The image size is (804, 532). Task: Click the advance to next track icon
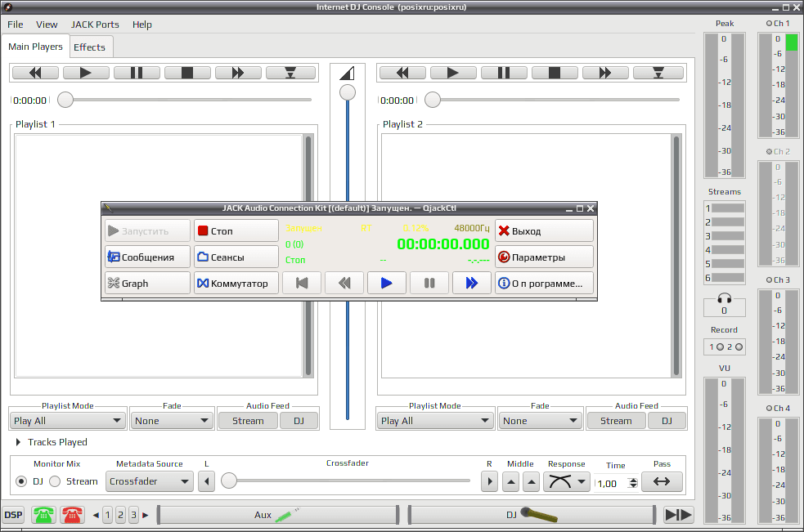point(678,515)
